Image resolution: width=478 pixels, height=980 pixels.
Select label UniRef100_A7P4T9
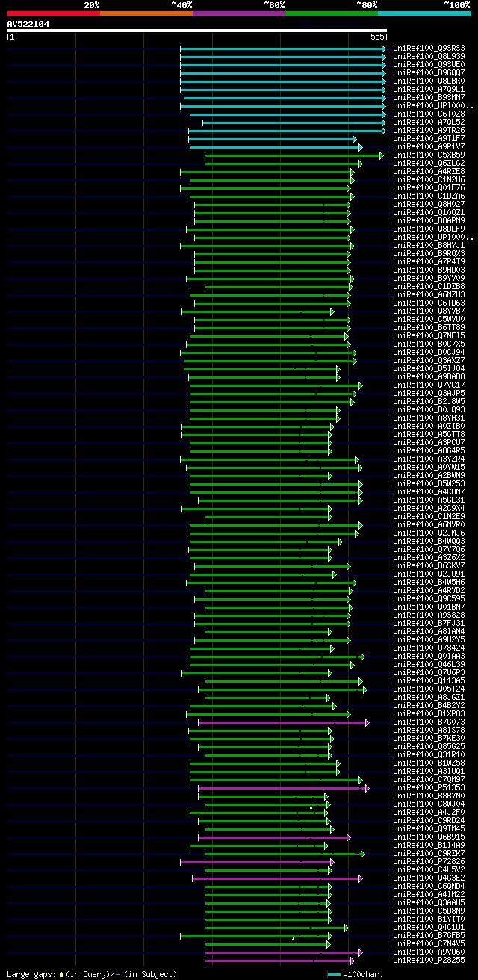(x=429, y=262)
